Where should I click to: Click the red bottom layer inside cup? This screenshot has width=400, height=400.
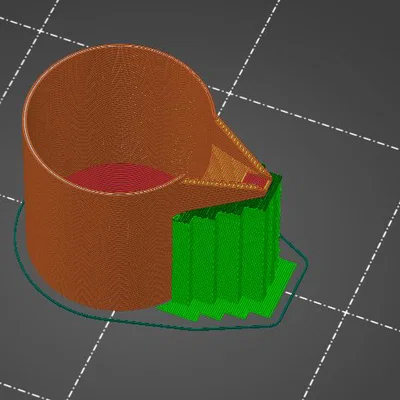[122, 177]
